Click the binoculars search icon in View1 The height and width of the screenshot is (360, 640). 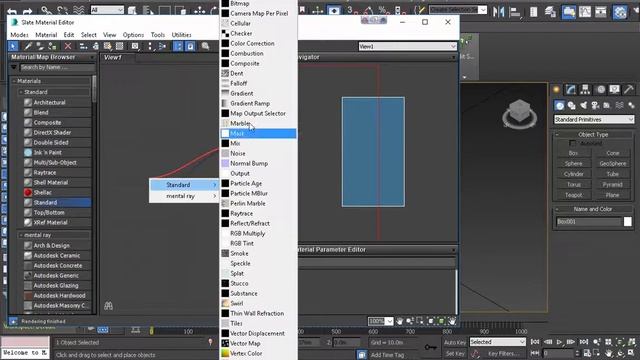coord(108,305)
